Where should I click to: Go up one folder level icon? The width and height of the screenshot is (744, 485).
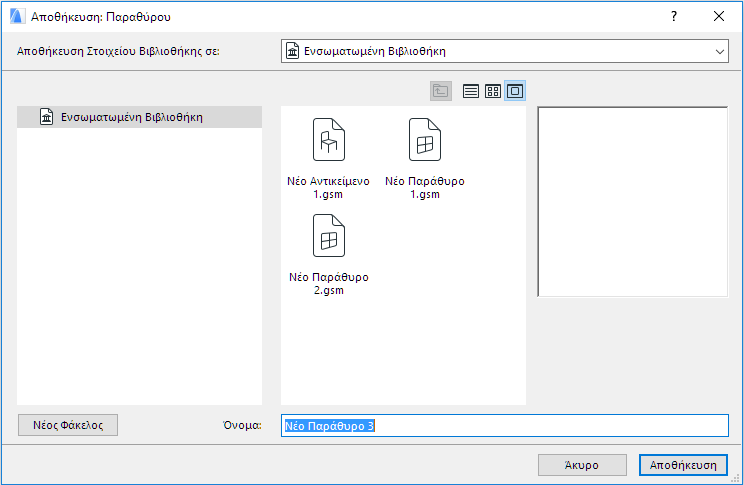tap(441, 91)
